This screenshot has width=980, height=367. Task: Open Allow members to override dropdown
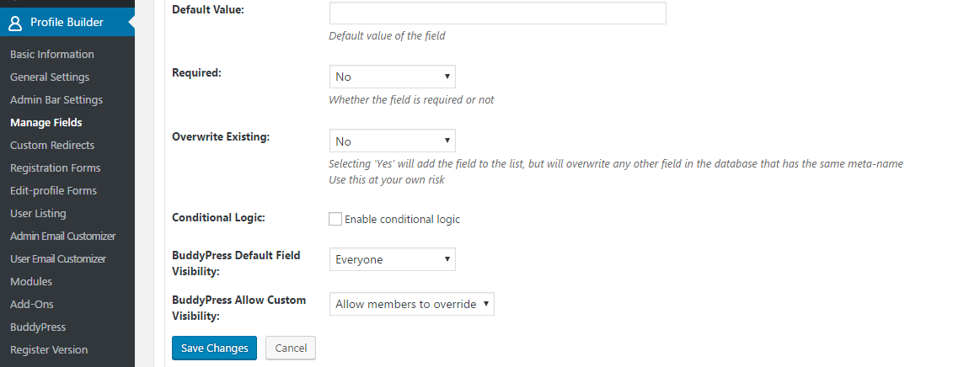pyautogui.click(x=412, y=304)
